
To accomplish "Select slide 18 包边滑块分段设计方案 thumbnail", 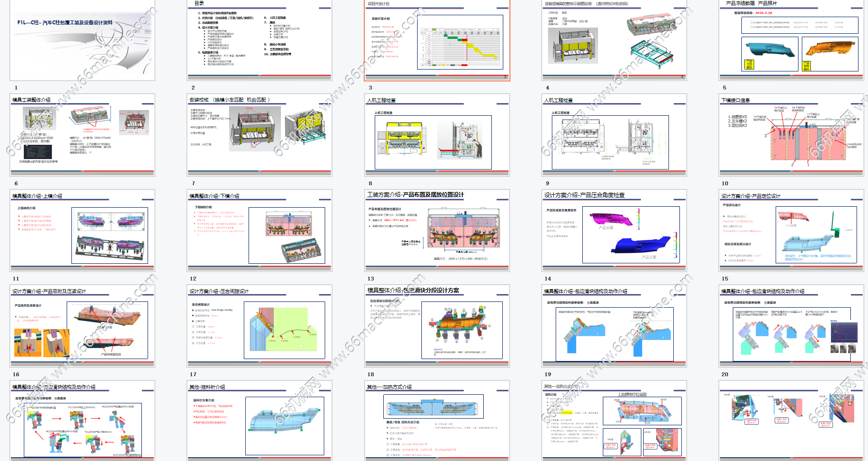I will [437, 326].
